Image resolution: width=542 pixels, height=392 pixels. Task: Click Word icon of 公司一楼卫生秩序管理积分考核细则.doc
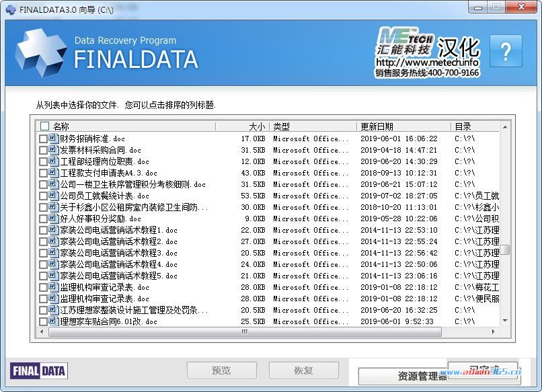point(53,184)
